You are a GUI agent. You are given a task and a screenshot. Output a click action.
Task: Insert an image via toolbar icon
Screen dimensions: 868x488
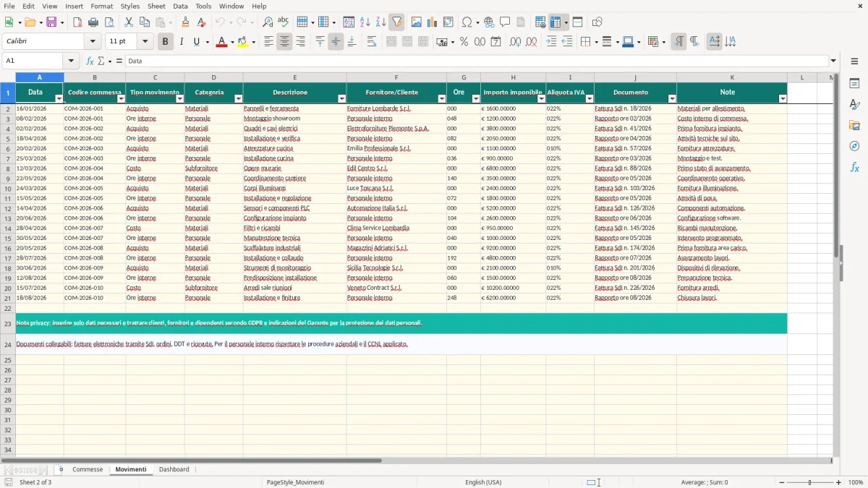click(416, 22)
